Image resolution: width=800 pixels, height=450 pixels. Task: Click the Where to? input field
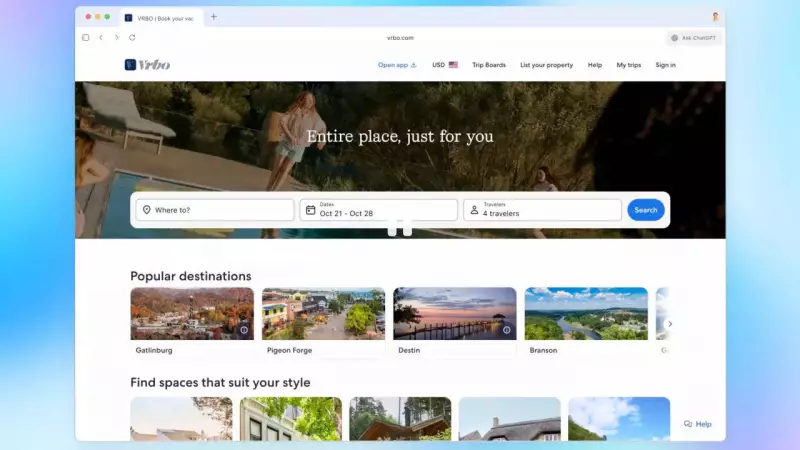tap(215, 210)
